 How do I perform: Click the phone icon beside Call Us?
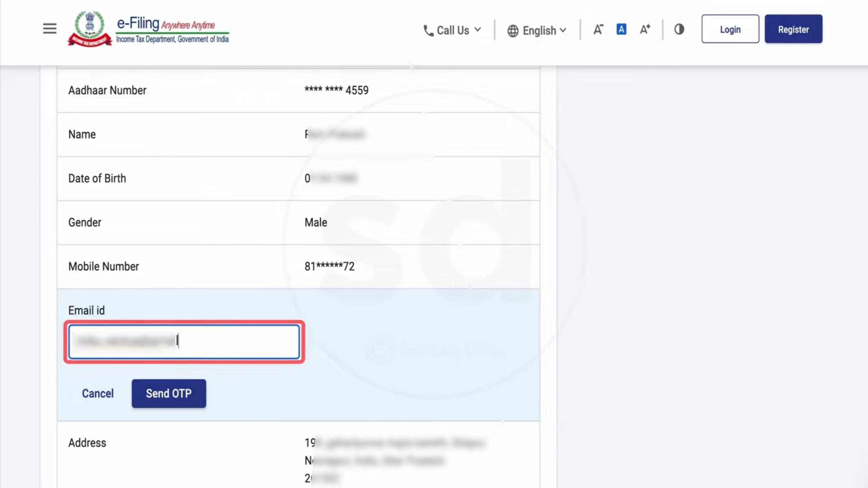click(428, 31)
